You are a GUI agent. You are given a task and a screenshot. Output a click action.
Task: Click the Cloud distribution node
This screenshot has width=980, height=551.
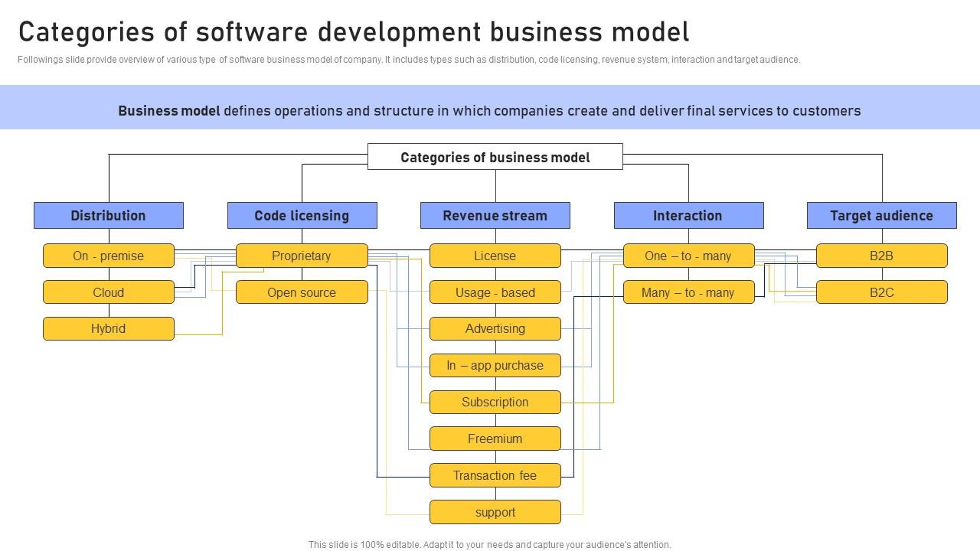(x=108, y=292)
